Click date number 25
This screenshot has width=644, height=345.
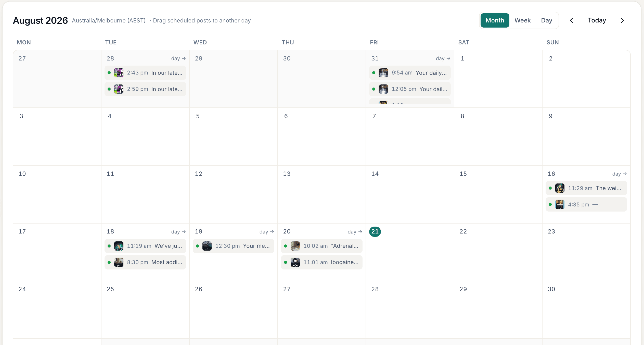pos(110,289)
